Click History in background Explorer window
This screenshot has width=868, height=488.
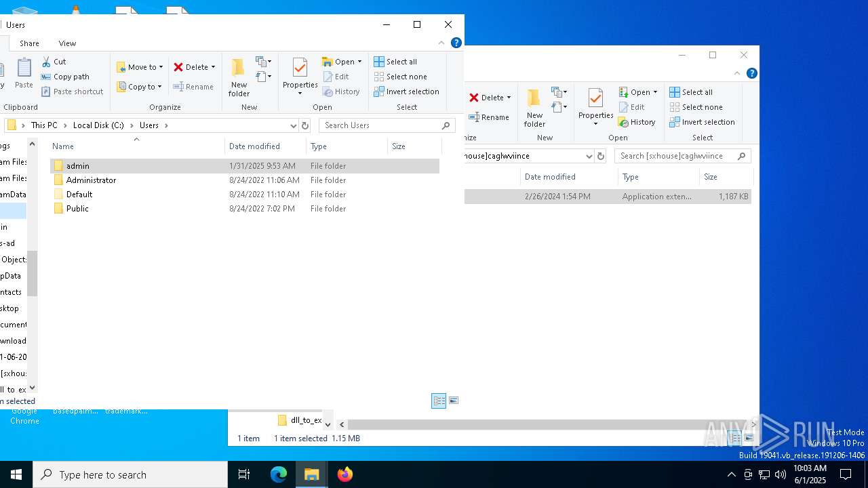tap(637, 122)
